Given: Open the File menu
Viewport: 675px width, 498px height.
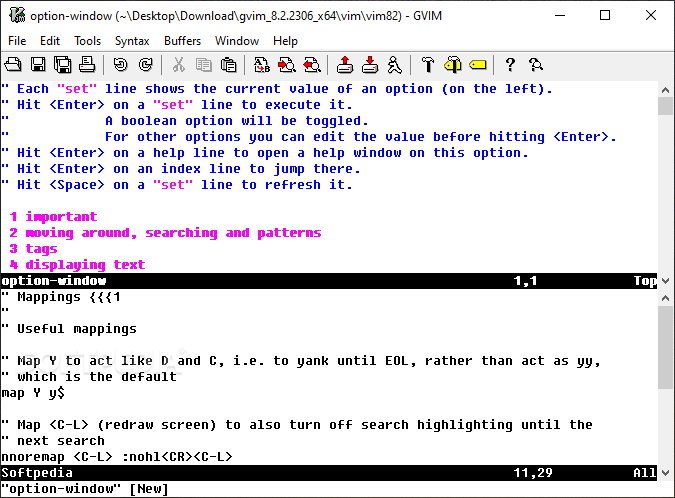Looking at the screenshot, I should click(x=17, y=41).
